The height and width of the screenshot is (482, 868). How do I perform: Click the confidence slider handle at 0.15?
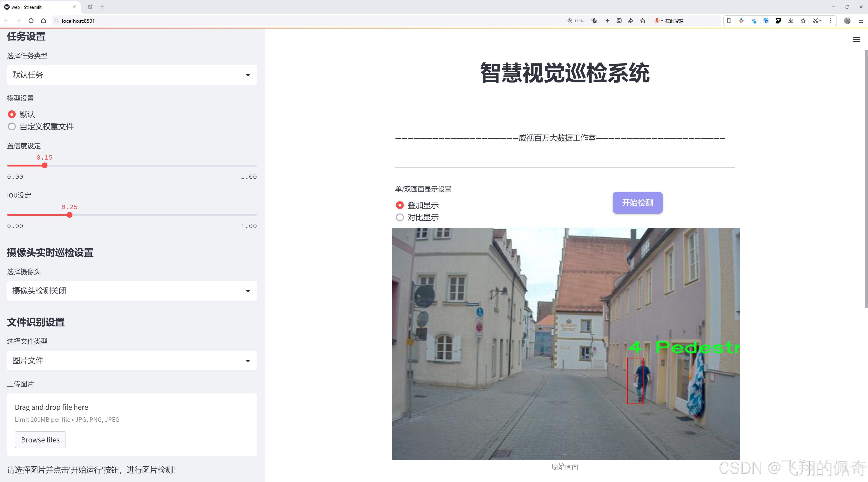click(x=45, y=166)
